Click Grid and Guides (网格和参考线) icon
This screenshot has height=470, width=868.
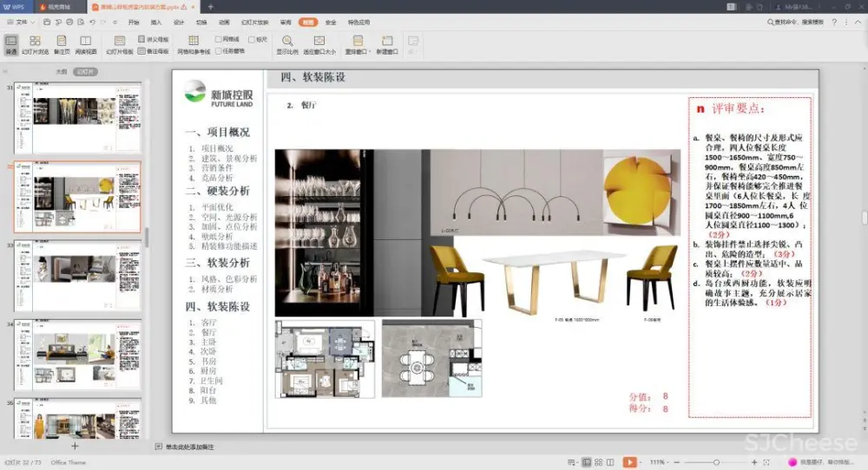coord(194,44)
